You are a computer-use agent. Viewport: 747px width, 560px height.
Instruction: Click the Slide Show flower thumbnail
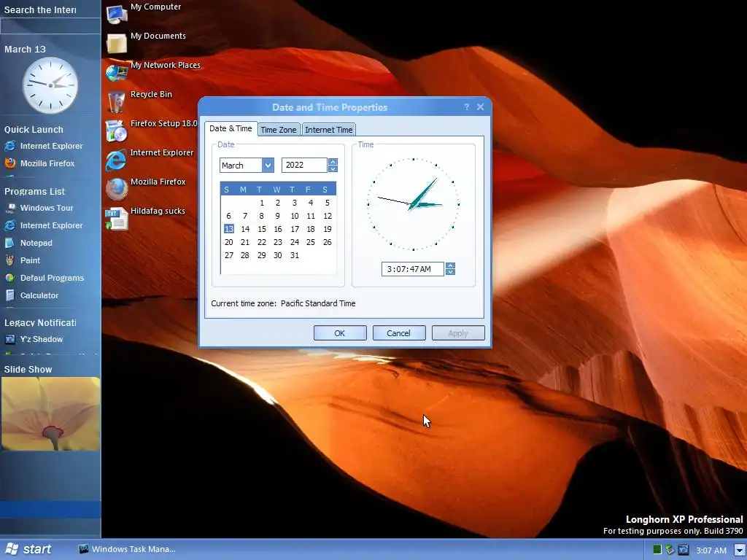coord(50,414)
